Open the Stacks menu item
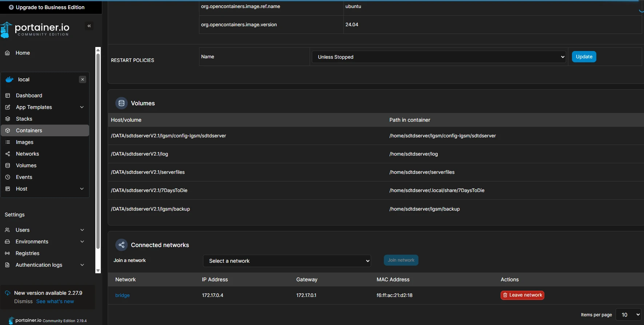Image resolution: width=644 pixels, height=325 pixels. click(24, 119)
